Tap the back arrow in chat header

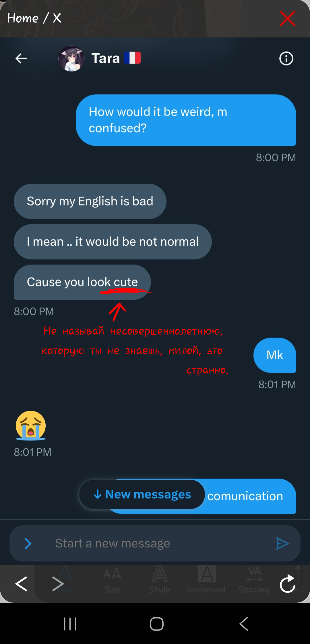pyautogui.click(x=21, y=58)
